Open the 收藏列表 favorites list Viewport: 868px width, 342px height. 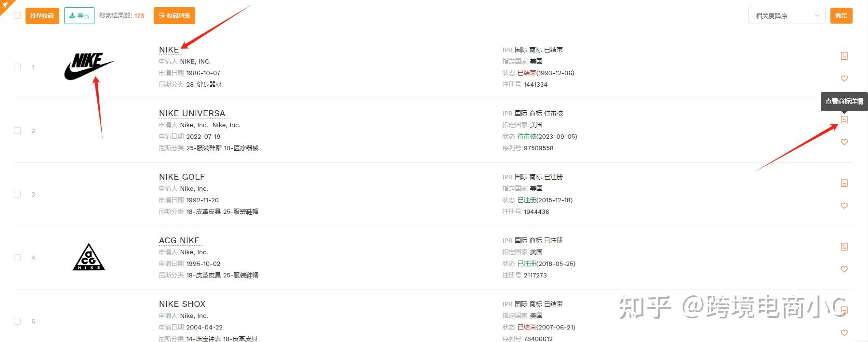click(174, 15)
